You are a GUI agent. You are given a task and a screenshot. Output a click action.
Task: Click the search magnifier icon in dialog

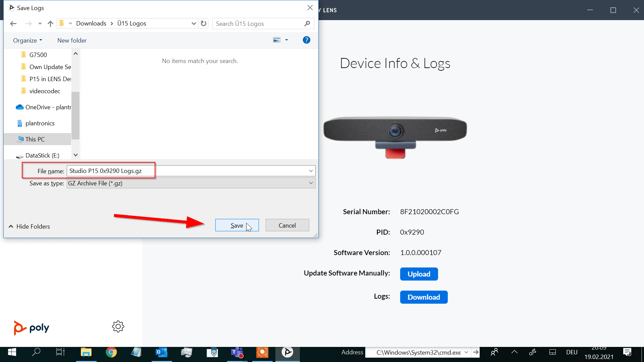307,23
